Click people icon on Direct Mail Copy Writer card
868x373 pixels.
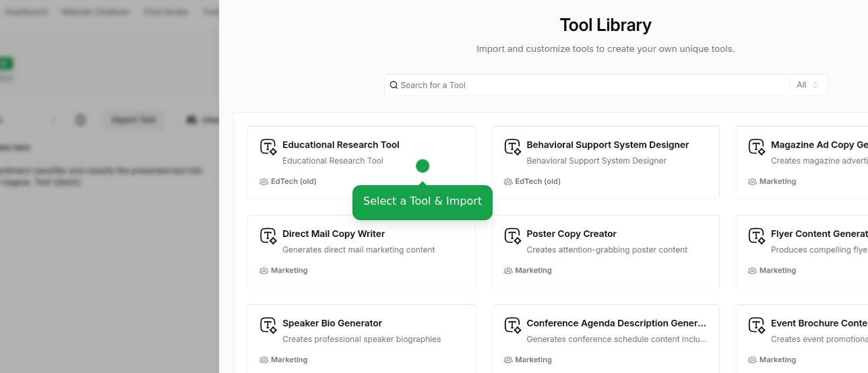(263, 270)
